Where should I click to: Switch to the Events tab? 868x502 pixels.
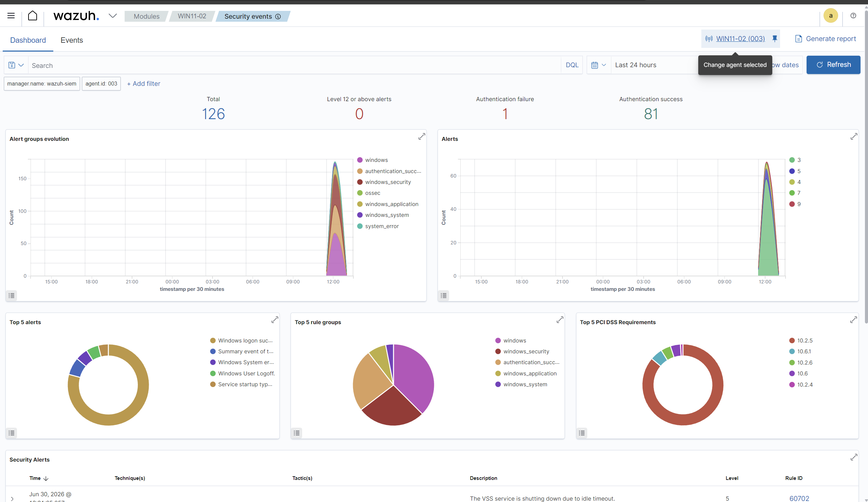(72, 40)
